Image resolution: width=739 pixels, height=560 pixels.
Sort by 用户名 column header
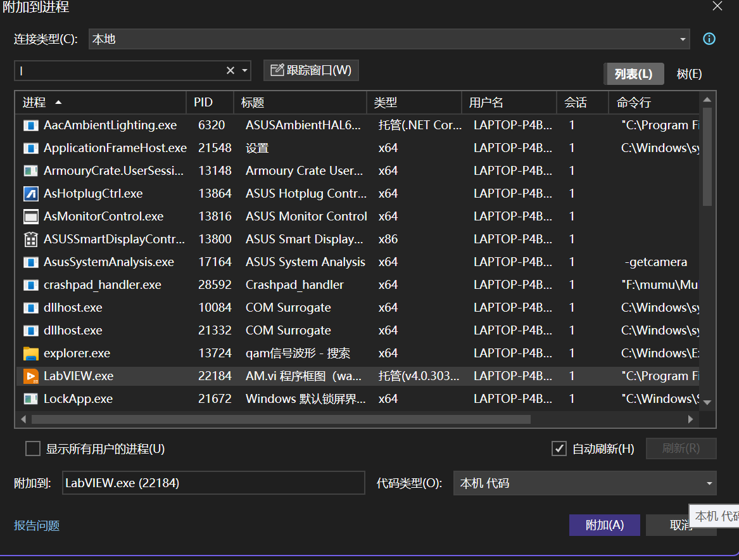[x=509, y=102]
